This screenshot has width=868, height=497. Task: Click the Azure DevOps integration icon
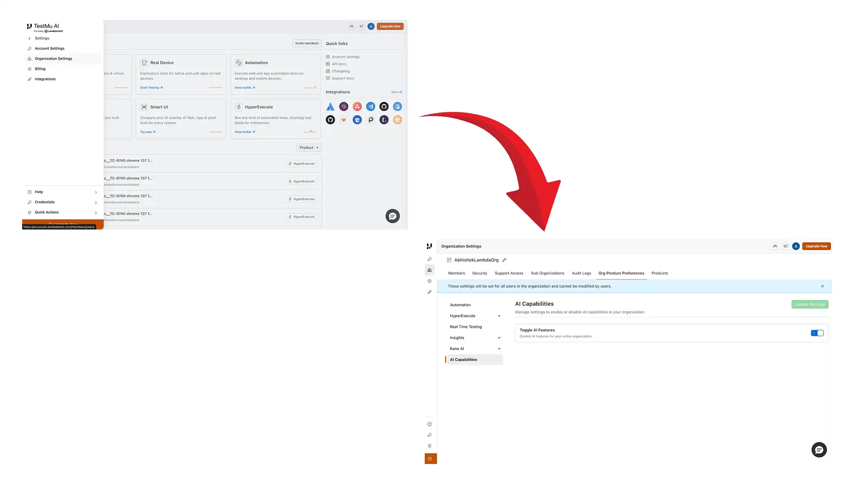(x=370, y=106)
